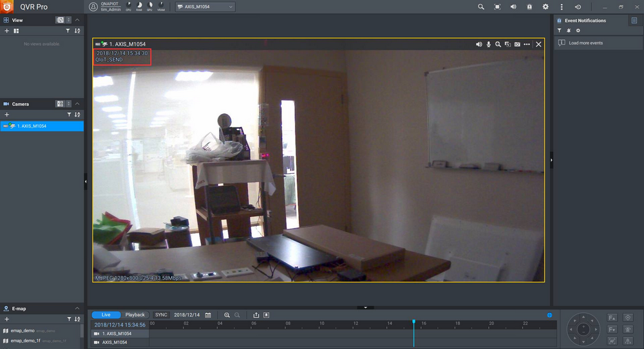This screenshot has width=644, height=349.
Task: Click the logout icon in top bar
Action: coord(578,6)
